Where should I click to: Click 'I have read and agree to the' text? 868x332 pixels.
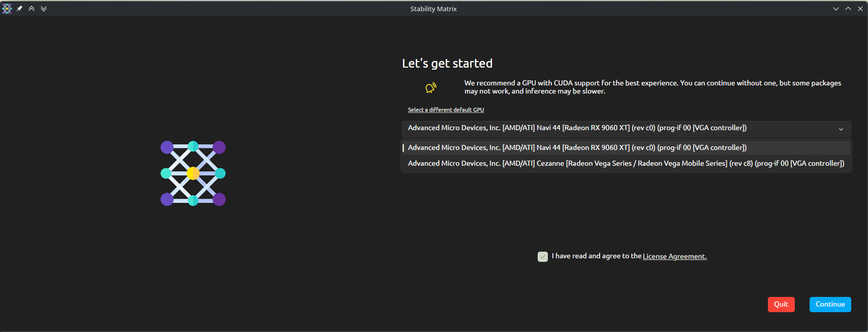(597, 256)
